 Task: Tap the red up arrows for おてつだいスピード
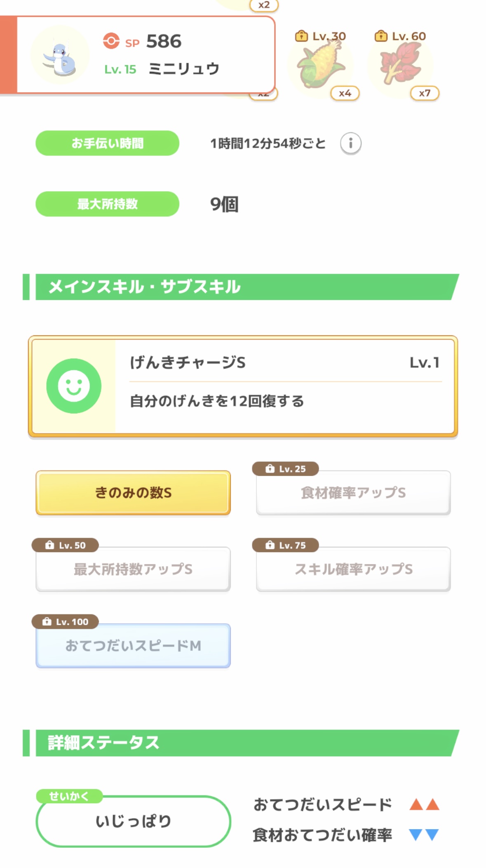(x=424, y=804)
